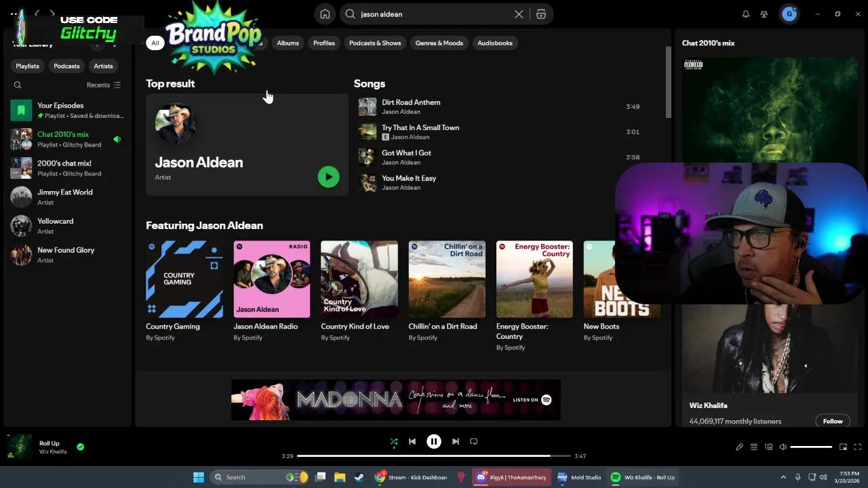This screenshot has height=488, width=868.
Task: Open the Browse icon next to search
Action: click(540, 14)
